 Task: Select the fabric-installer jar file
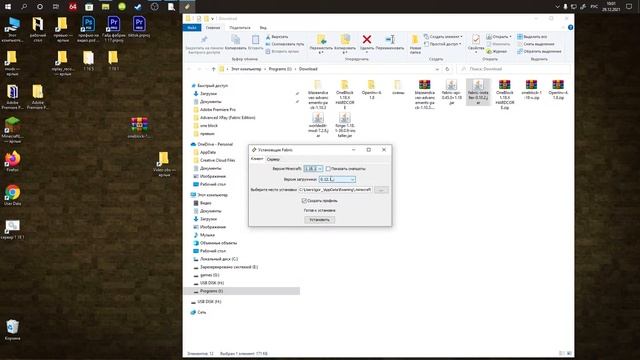point(478,92)
